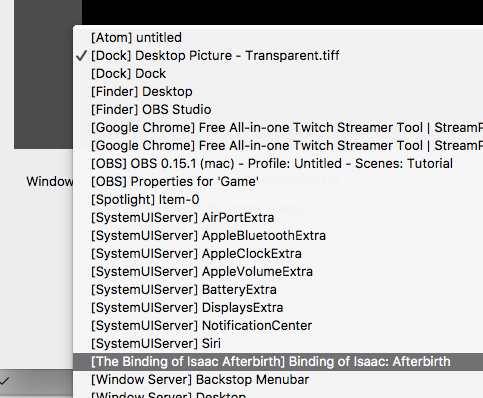
Task: Pick the AppleClockExtra menu item
Action: (278, 253)
